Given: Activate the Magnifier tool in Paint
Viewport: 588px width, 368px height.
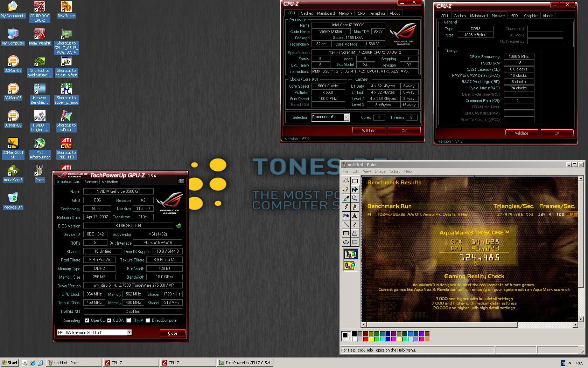Looking at the screenshot, I should (x=355, y=198).
